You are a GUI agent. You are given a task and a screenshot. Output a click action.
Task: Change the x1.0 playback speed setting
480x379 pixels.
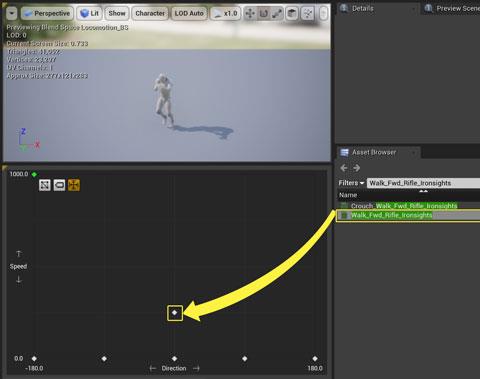pyautogui.click(x=225, y=13)
